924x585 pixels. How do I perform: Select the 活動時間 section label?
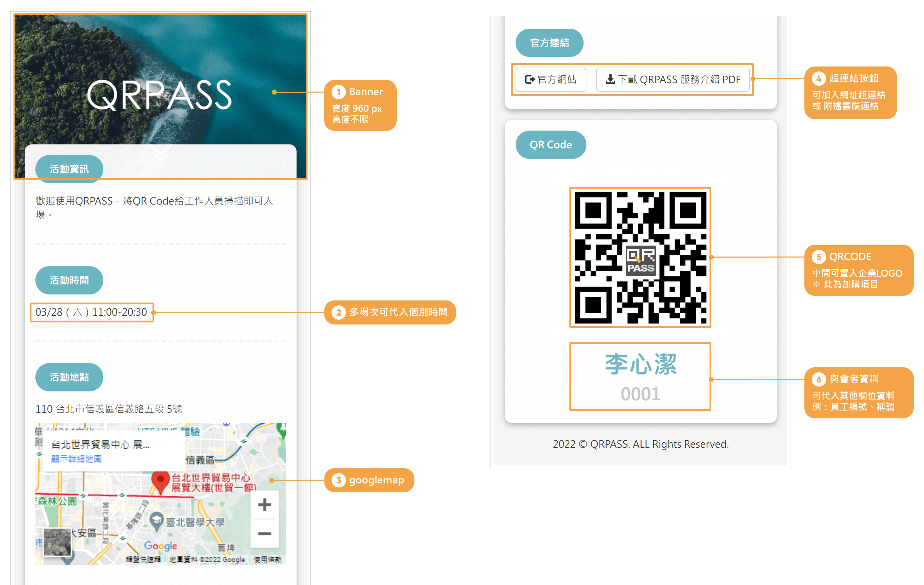tap(69, 280)
